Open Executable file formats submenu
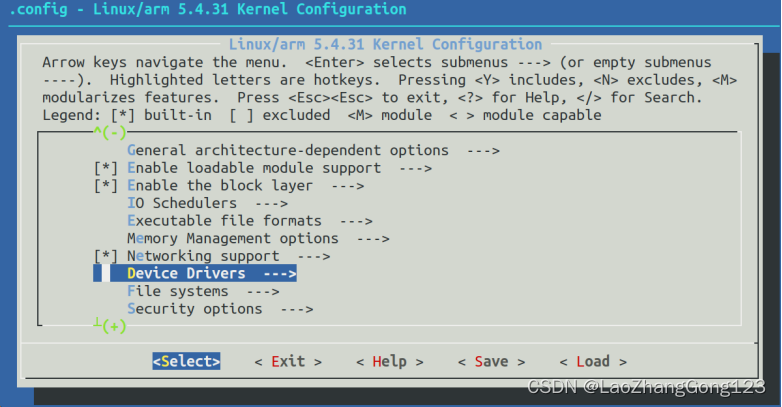 tap(250, 221)
